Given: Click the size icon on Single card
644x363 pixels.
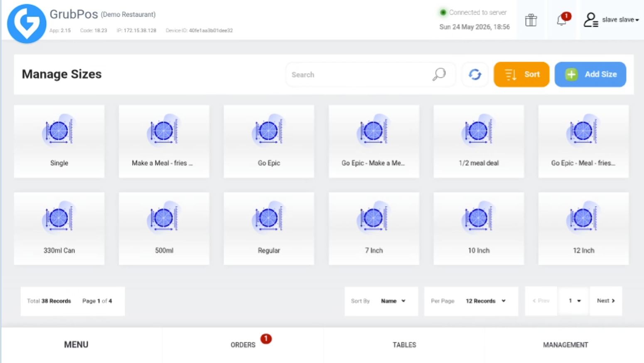Looking at the screenshot, I should [x=59, y=131].
